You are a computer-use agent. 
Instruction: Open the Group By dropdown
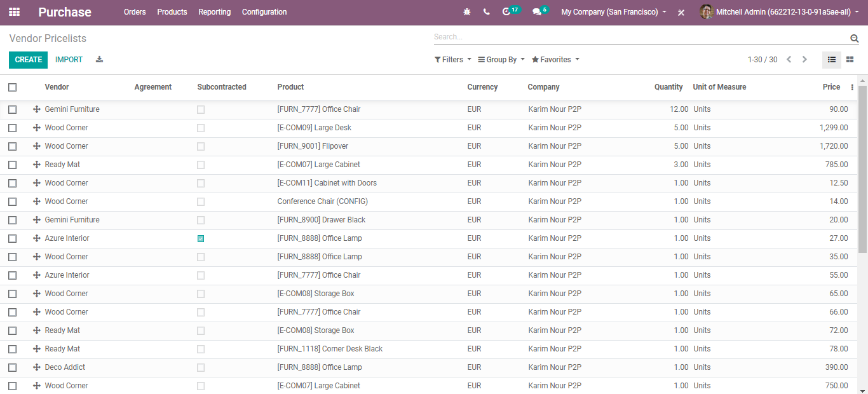point(501,60)
